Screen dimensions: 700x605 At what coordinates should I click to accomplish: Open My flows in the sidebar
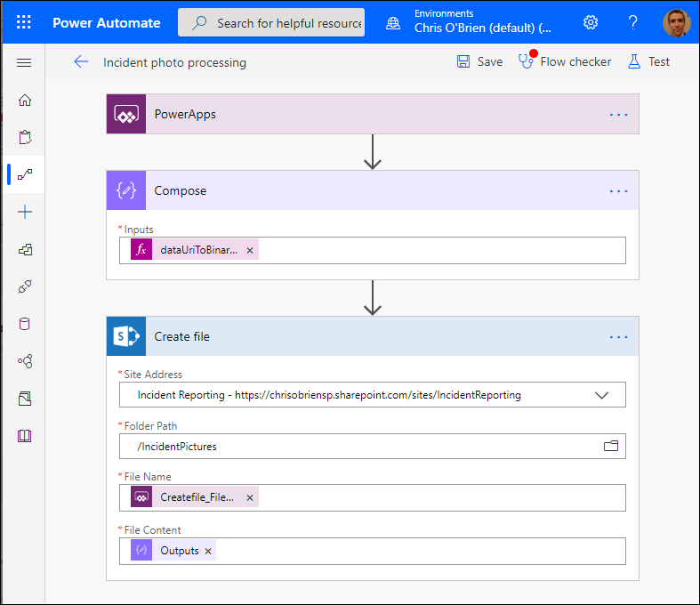[x=25, y=174]
